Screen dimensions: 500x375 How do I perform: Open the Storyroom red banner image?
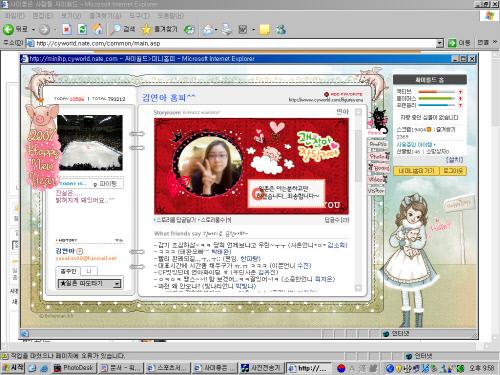tap(251, 166)
